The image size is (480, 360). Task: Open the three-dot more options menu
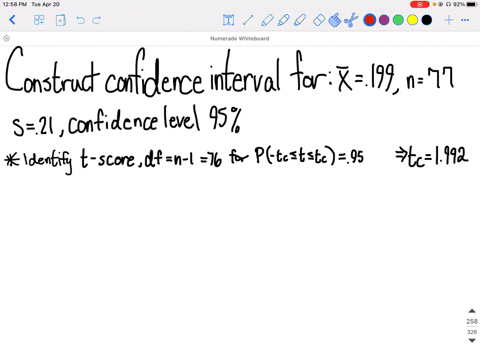tap(465, 20)
